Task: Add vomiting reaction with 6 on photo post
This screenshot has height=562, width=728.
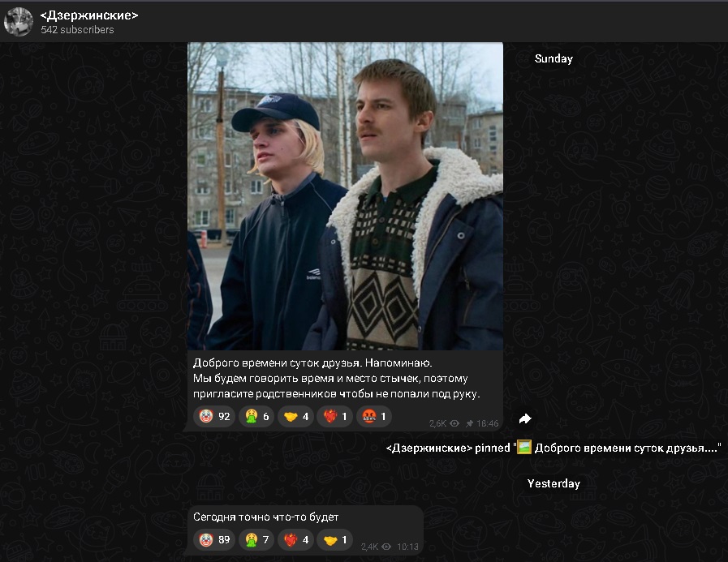Action: pos(256,416)
